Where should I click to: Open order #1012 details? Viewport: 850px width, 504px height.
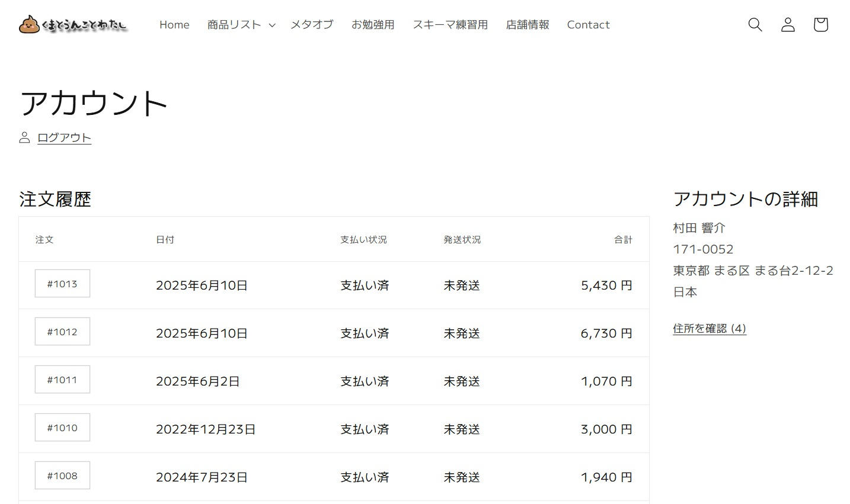(x=62, y=332)
